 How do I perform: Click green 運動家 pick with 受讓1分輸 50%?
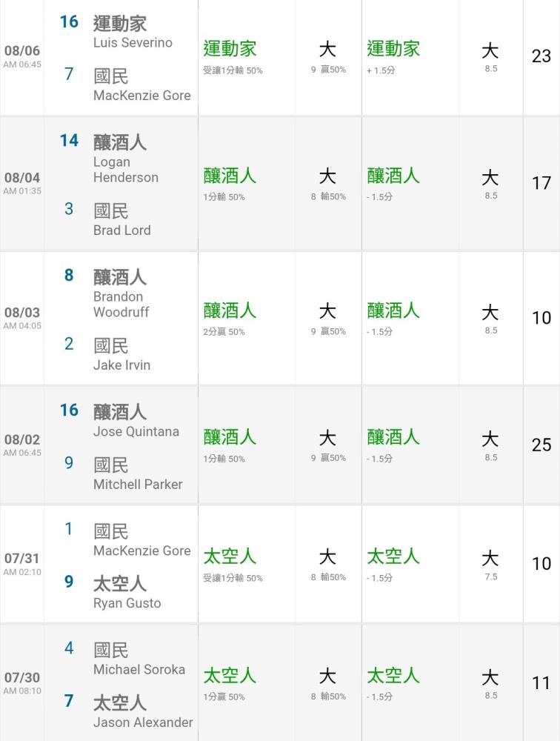click(233, 57)
